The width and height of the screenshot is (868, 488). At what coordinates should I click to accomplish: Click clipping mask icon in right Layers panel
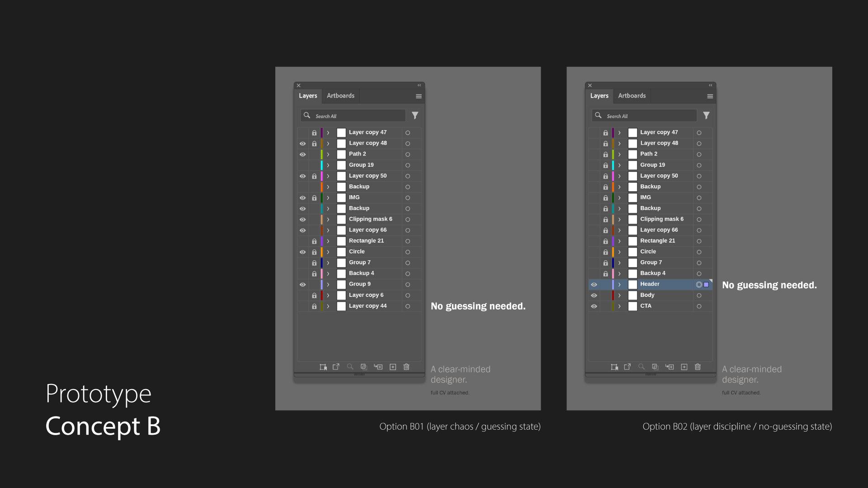(x=655, y=367)
